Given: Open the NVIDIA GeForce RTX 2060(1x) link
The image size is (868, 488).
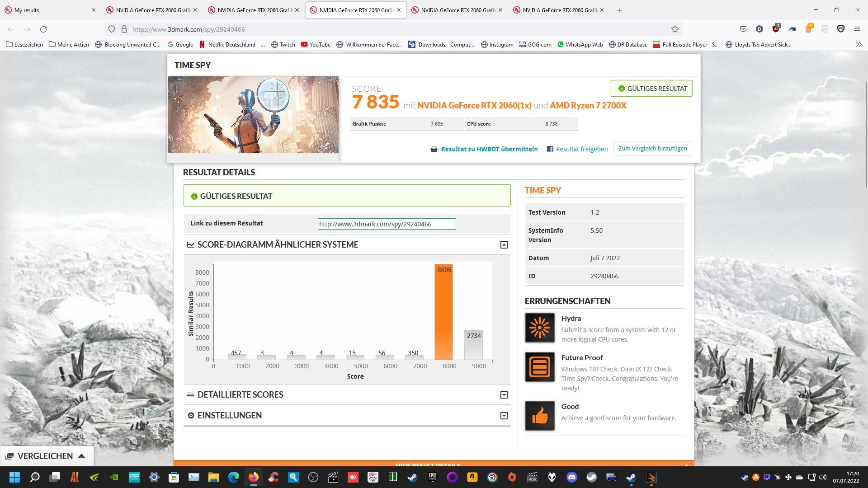Looking at the screenshot, I should 474,105.
